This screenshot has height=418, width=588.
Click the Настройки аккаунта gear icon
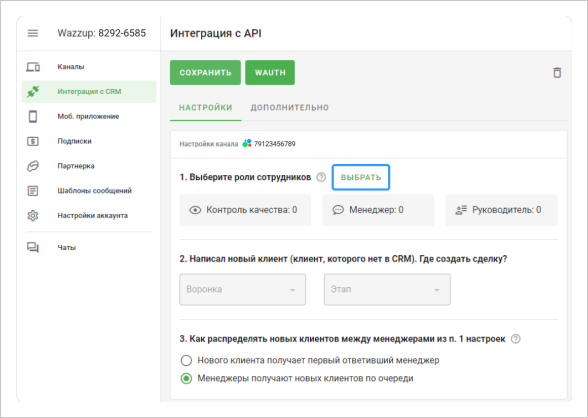pos(33,216)
